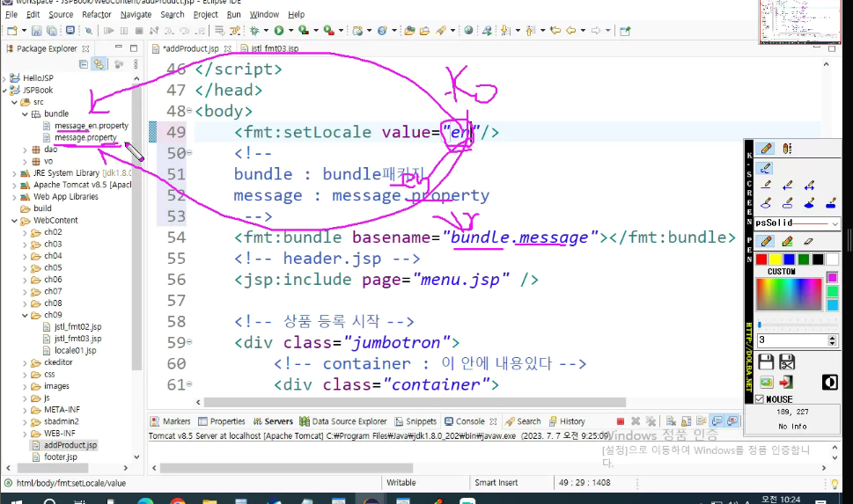Image resolution: width=853 pixels, height=504 pixels.
Task: Click the Back navigation arrow icon
Action: coord(570,31)
